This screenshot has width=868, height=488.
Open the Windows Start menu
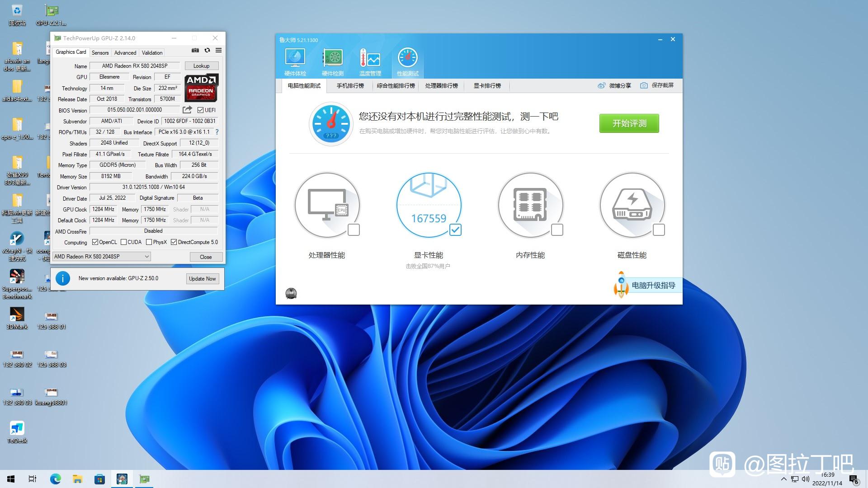[x=11, y=479]
